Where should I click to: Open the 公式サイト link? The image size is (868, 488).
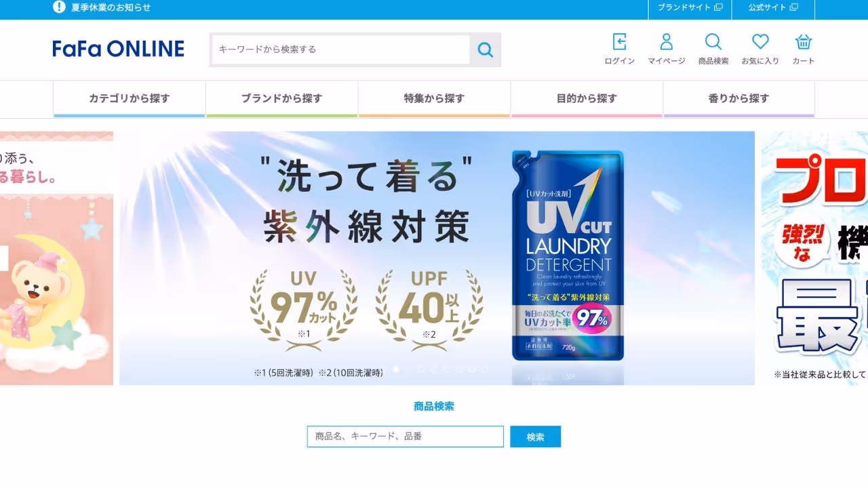click(773, 7)
